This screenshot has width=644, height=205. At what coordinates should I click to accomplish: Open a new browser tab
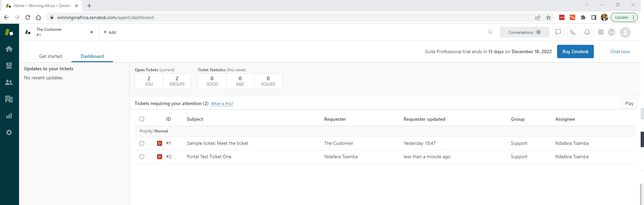(89, 6)
